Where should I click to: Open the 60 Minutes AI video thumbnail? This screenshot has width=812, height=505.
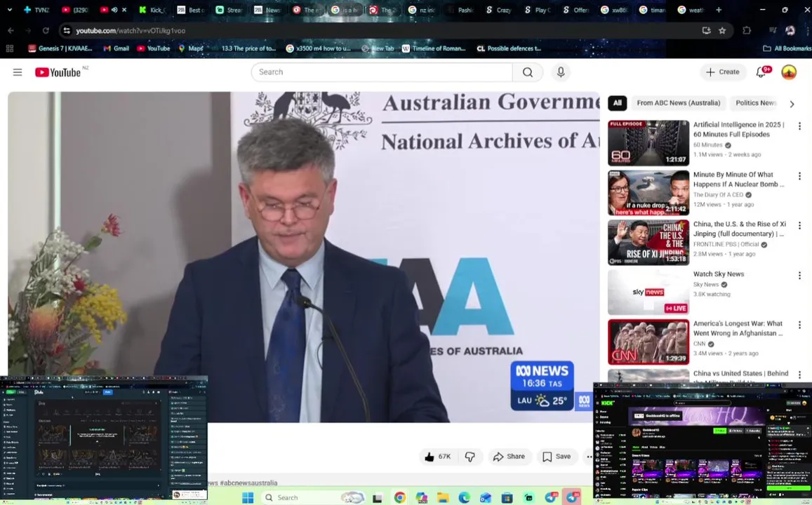click(x=648, y=143)
